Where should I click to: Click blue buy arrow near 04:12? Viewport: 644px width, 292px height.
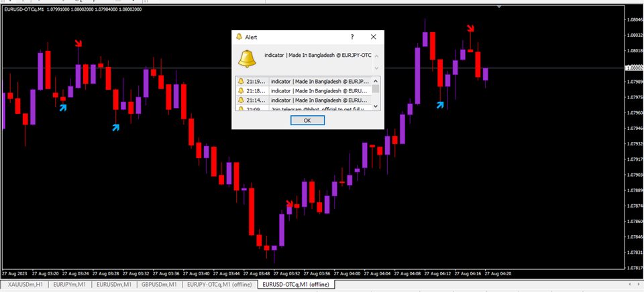coord(440,105)
